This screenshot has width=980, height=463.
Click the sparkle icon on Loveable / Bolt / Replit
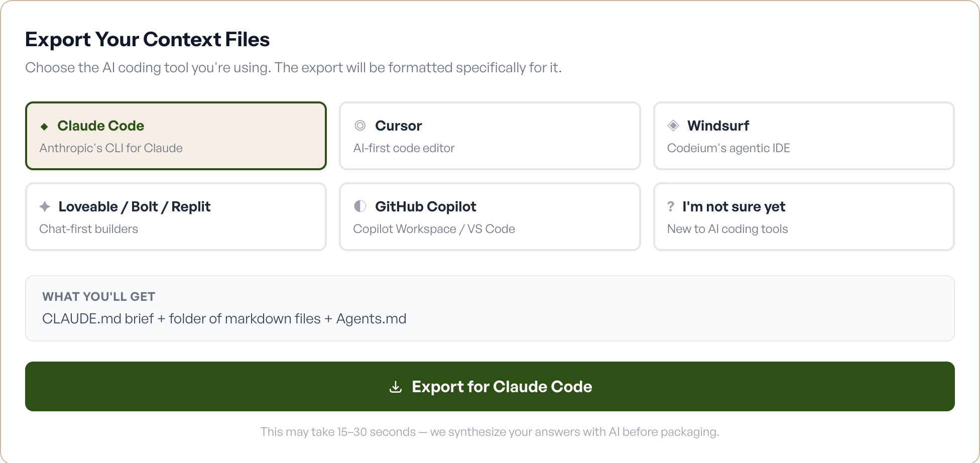coord(45,206)
